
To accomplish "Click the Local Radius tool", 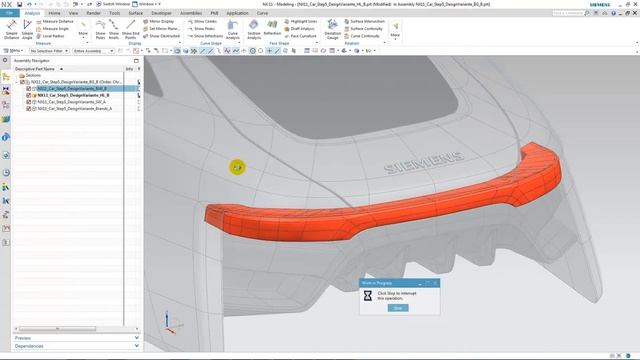I will click(x=50, y=36).
